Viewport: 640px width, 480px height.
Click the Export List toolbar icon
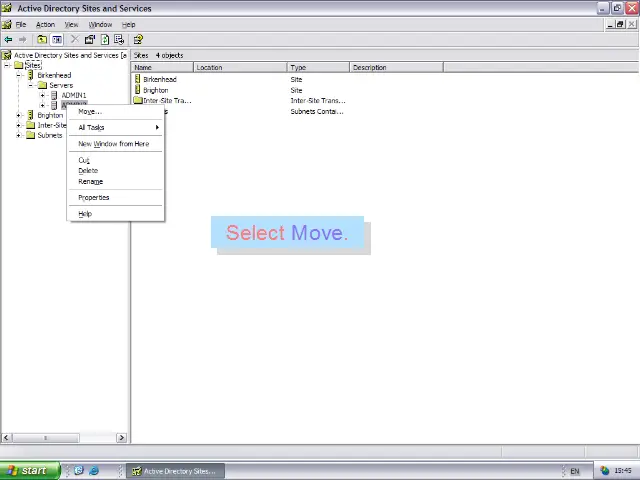tap(119, 40)
